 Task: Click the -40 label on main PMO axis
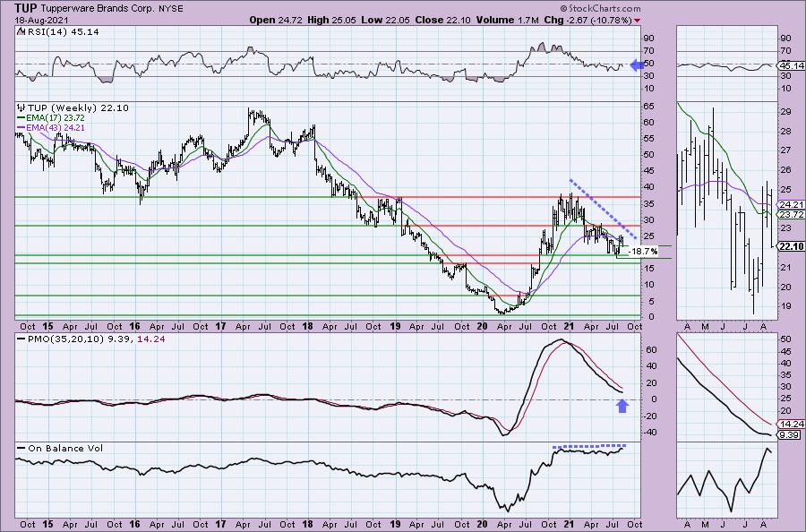click(x=648, y=433)
